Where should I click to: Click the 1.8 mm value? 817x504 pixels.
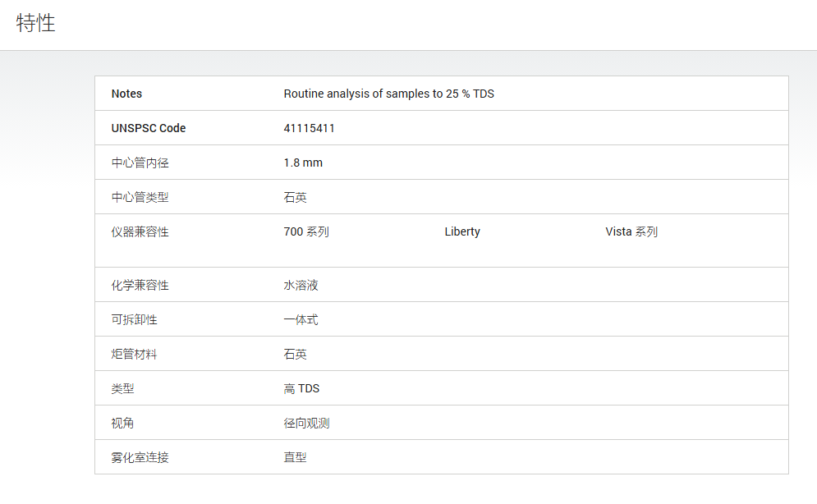(303, 163)
